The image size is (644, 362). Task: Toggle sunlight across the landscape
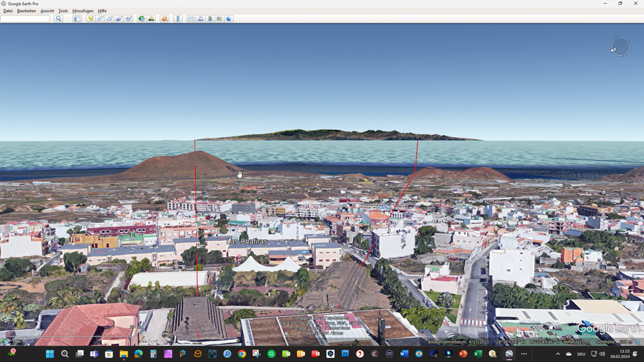[151, 19]
